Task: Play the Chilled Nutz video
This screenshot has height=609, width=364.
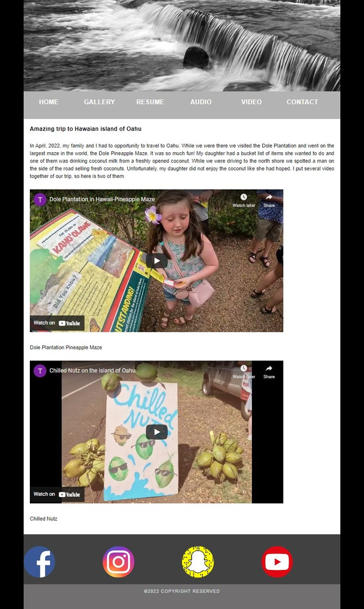Action: click(156, 432)
